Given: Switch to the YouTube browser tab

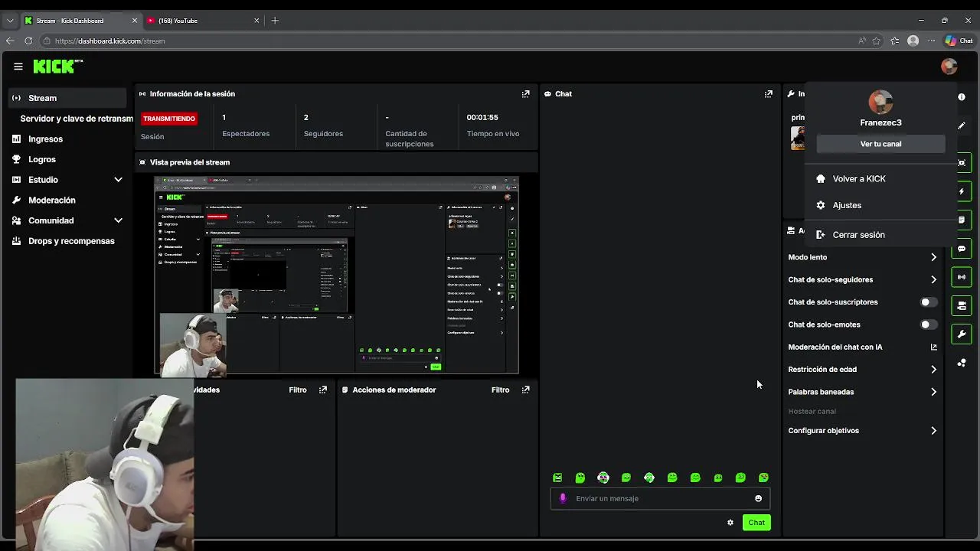Looking at the screenshot, I should click(x=202, y=21).
